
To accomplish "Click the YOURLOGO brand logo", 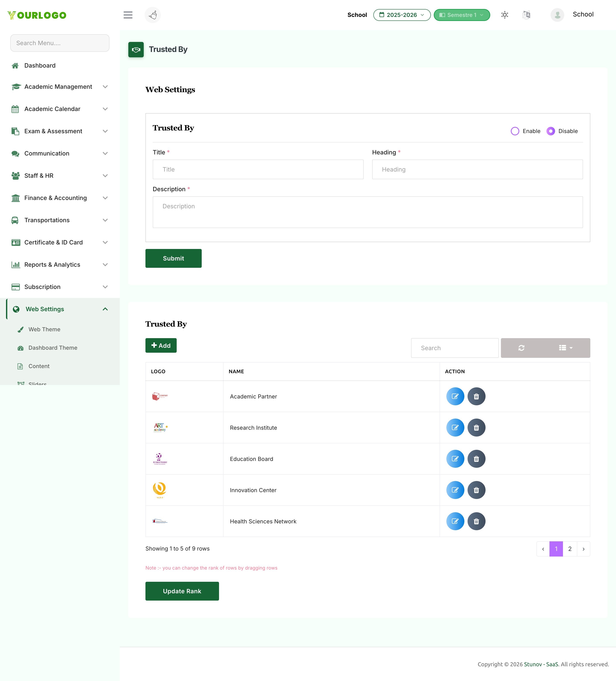I will coord(37,15).
